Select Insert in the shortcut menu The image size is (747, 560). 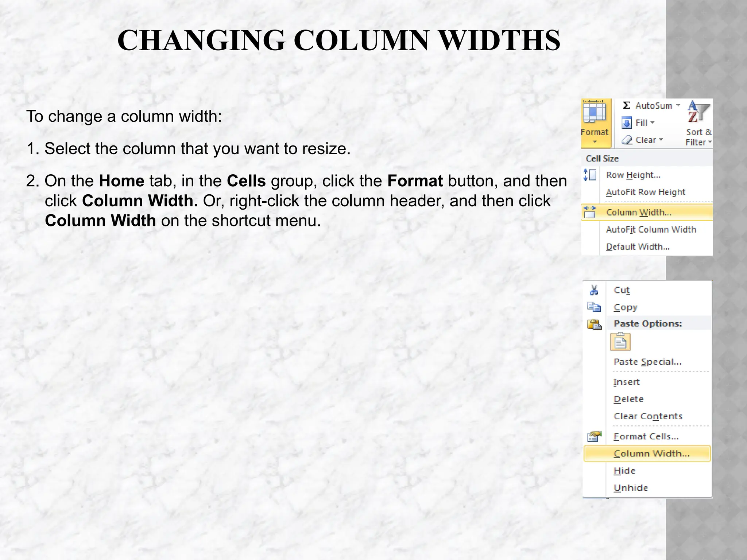click(626, 382)
